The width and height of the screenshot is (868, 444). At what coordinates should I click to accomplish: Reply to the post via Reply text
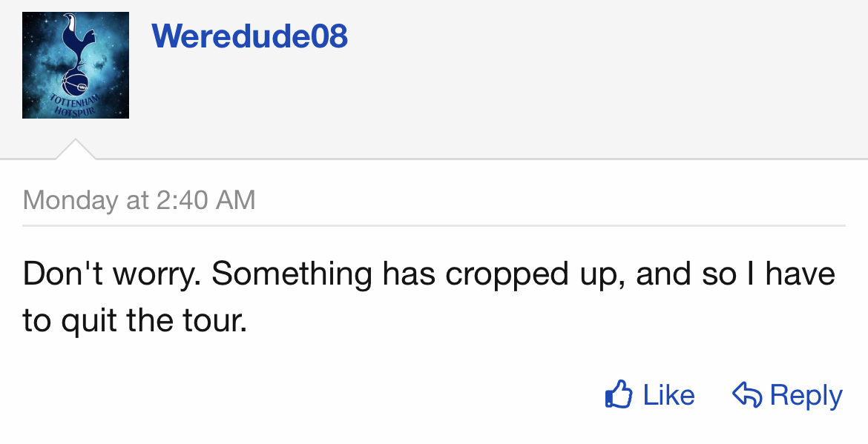pyautogui.click(x=806, y=396)
